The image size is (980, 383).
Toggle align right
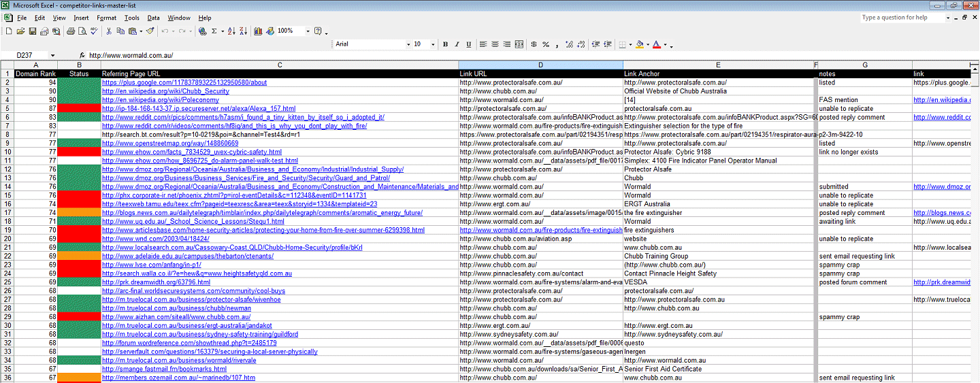[507, 44]
